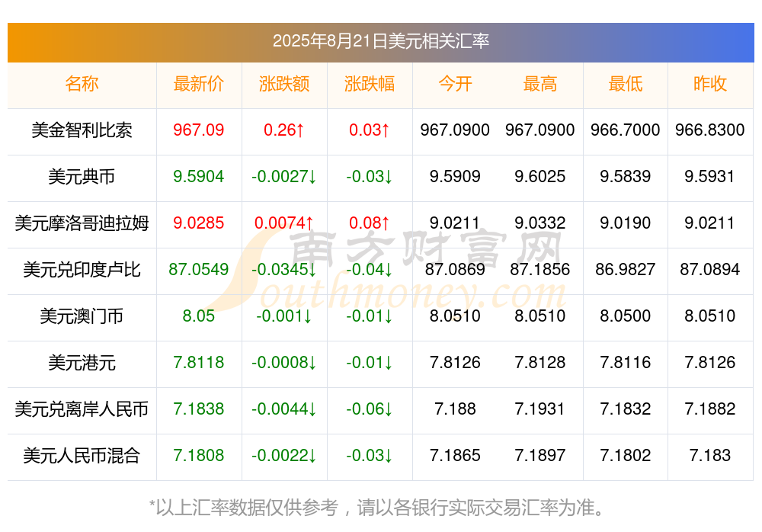Click the latest price '7.8118'
The image size is (762, 532).
coord(199,363)
